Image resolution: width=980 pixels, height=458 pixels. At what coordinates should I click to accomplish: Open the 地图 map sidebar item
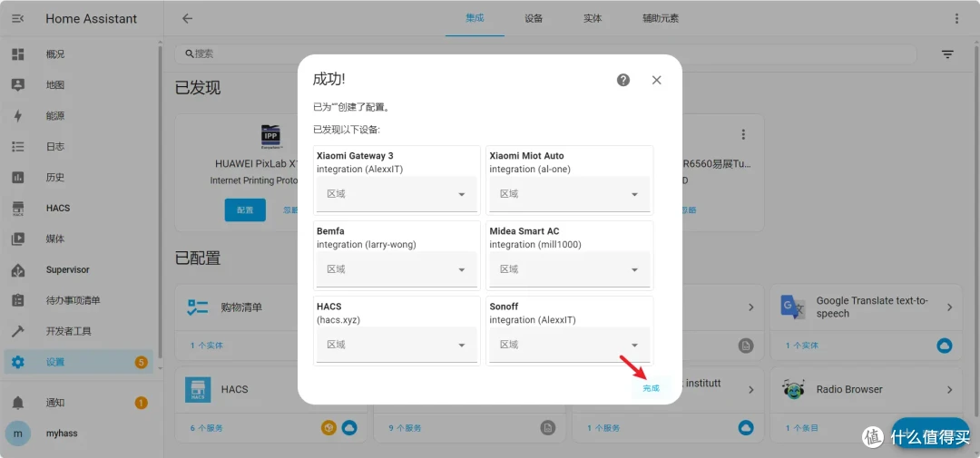pos(79,85)
